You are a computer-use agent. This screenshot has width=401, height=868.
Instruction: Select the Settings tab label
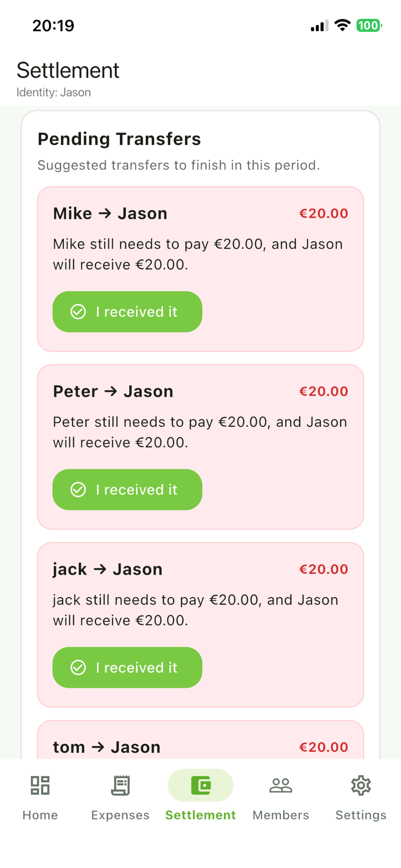(x=361, y=815)
